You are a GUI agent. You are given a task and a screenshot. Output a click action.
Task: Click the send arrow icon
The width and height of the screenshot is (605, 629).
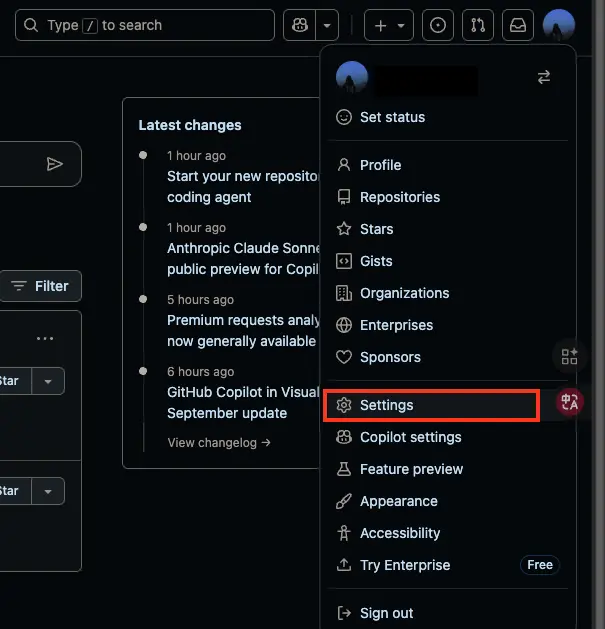[55, 164]
